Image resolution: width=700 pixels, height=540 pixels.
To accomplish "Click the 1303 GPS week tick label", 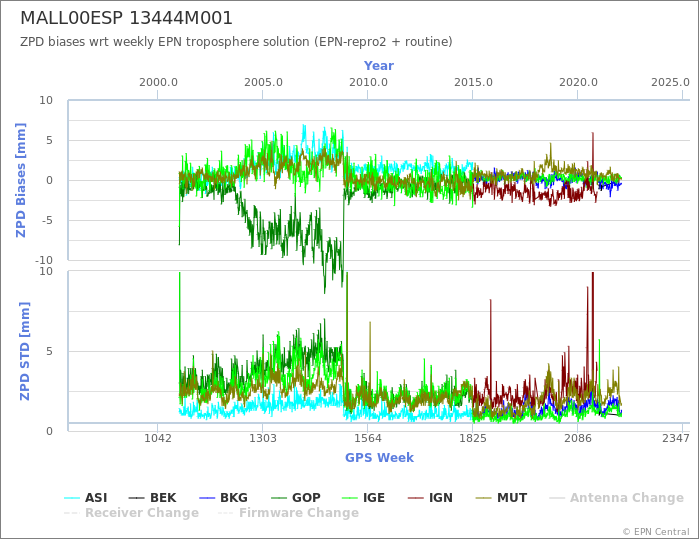I will coord(262,438).
